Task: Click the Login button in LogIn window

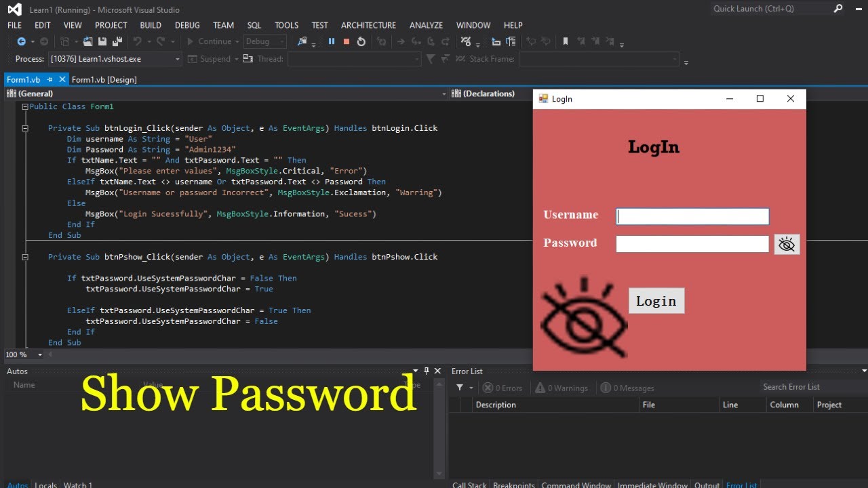Action: click(x=656, y=301)
